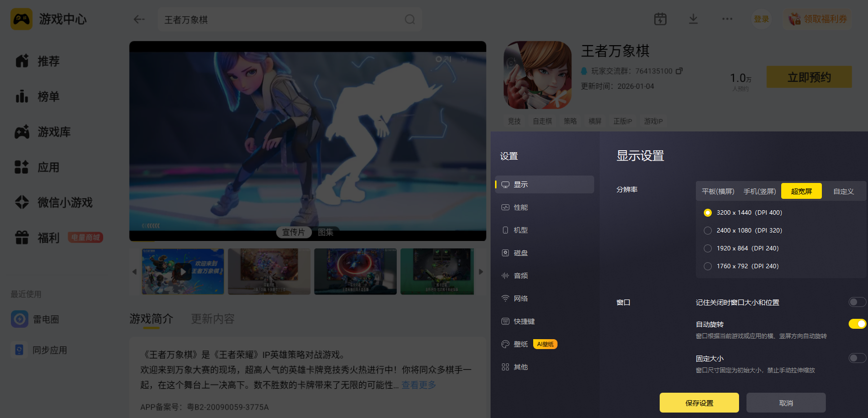Open 同步应用 from recent list
868x418 pixels.
click(39, 350)
